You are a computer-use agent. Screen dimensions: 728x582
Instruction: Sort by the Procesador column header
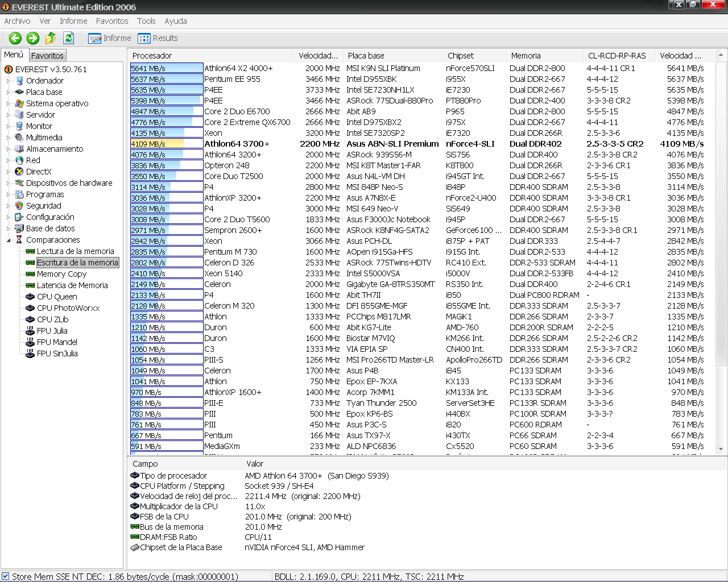coord(211,56)
